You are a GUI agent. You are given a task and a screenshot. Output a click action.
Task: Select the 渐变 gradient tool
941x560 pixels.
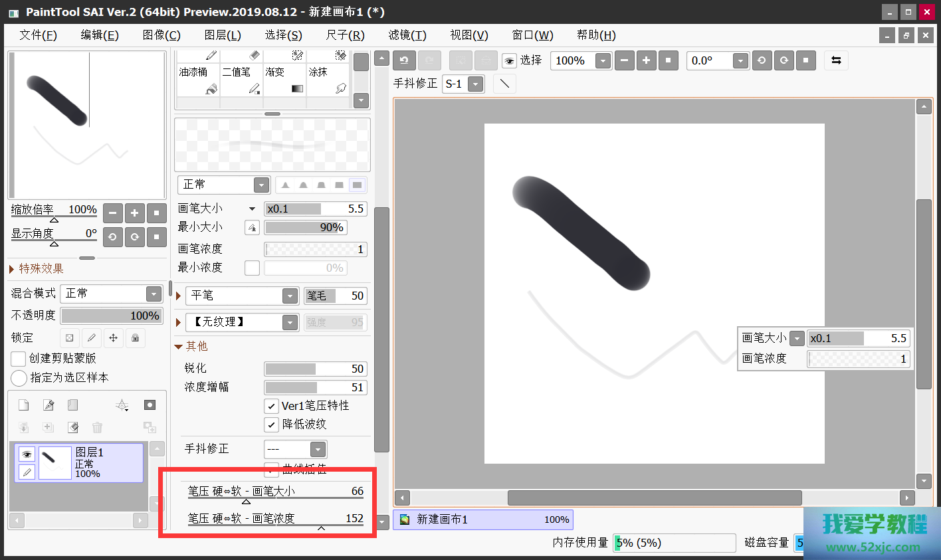coord(284,79)
